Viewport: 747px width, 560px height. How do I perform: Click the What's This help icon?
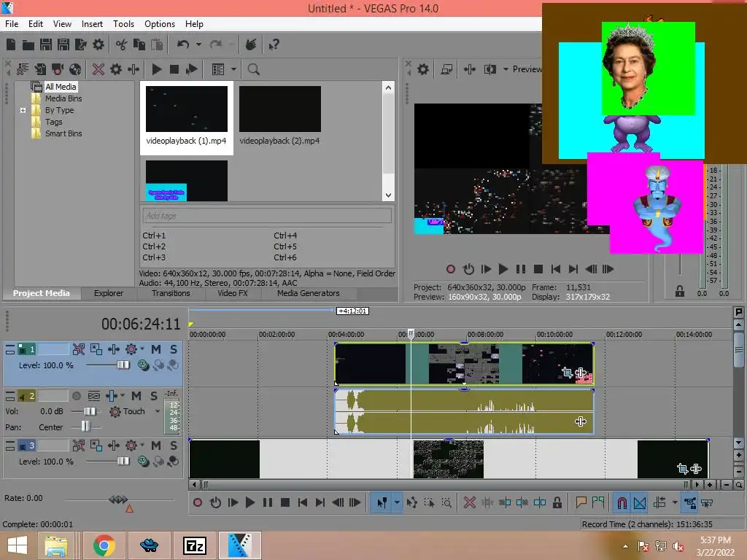click(x=274, y=44)
